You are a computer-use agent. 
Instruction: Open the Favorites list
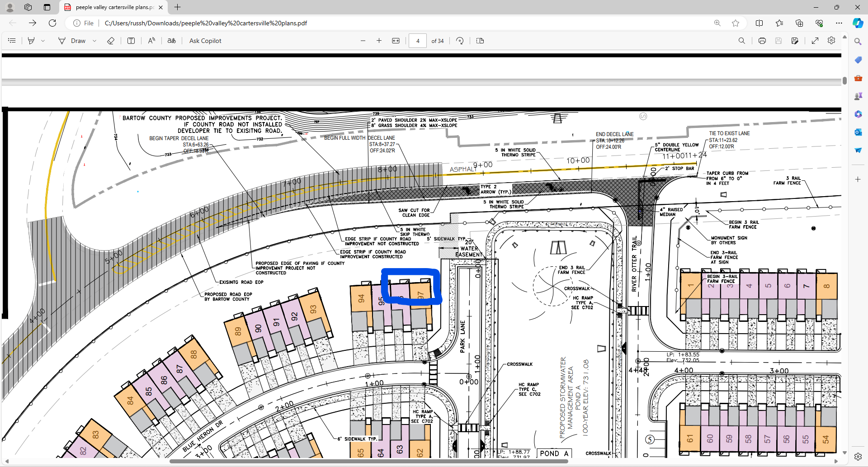(x=779, y=23)
